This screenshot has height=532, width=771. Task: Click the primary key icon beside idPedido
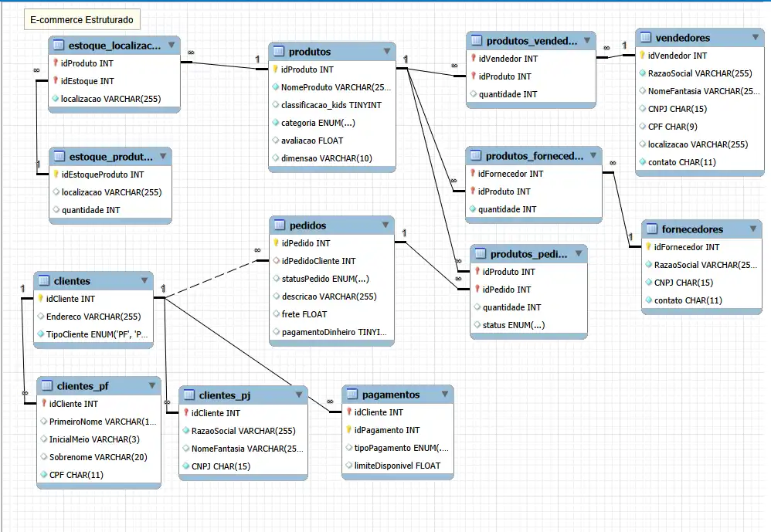point(276,243)
